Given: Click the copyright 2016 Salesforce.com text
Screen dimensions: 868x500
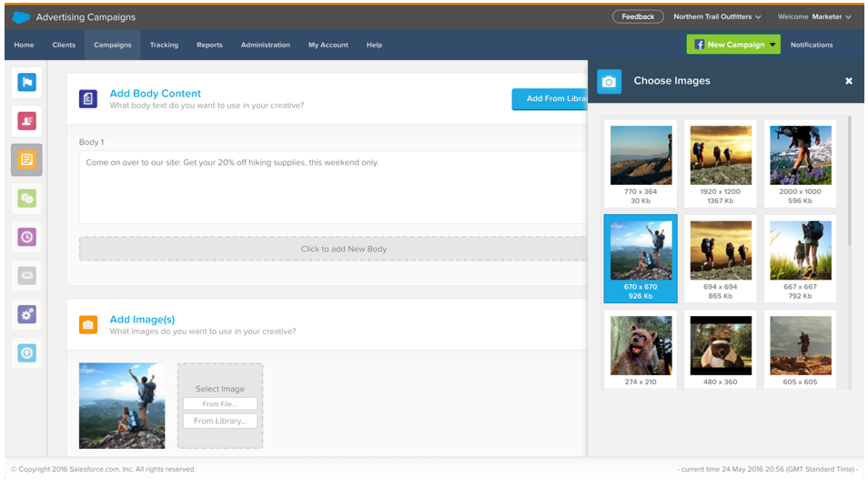Looking at the screenshot, I should (x=104, y=469).
